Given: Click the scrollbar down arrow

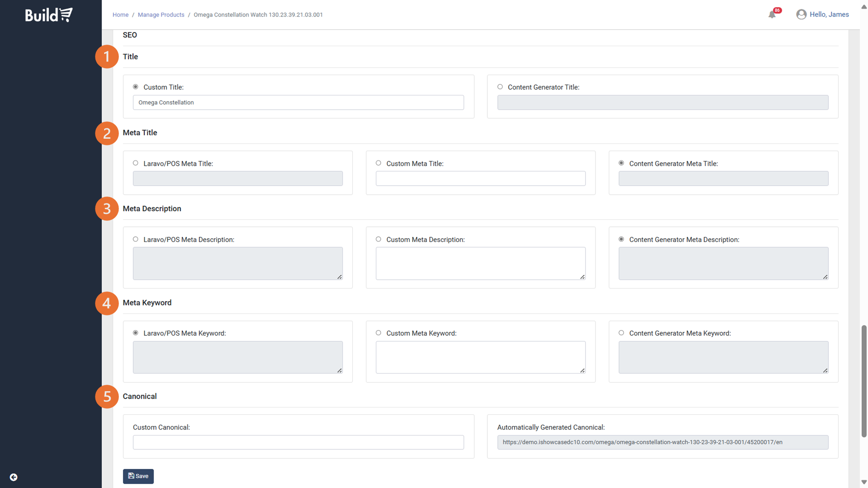Looking at the screenshot, I should click(x=864, y=482).
